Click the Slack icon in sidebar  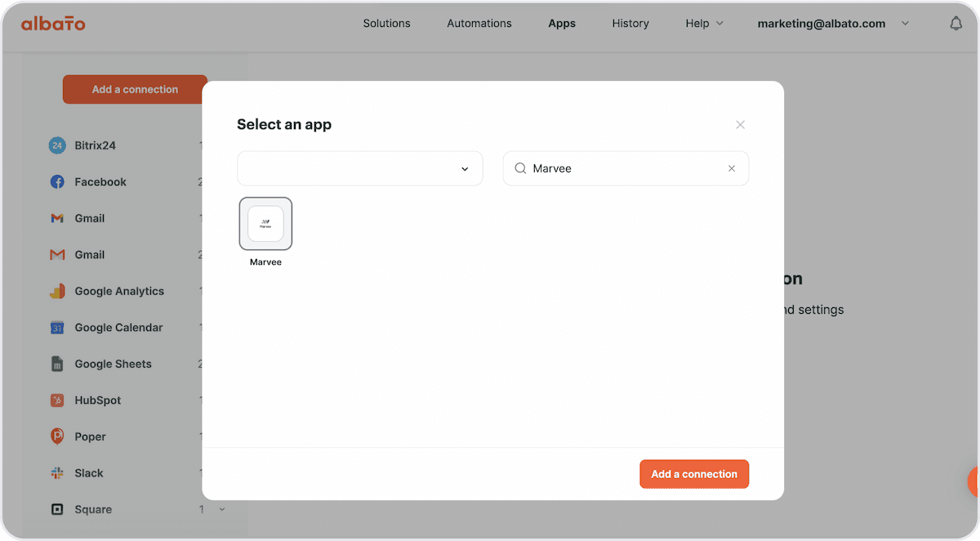click(57, 473)
